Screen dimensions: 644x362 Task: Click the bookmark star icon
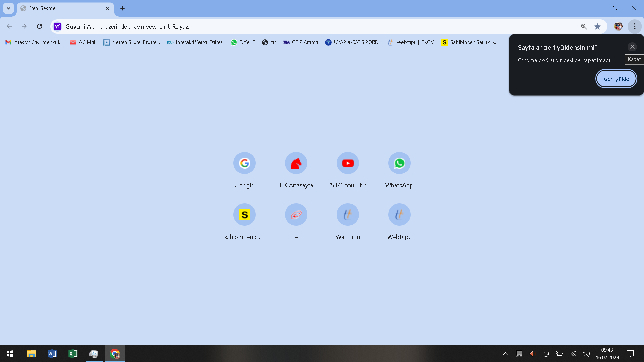point(597,26)
